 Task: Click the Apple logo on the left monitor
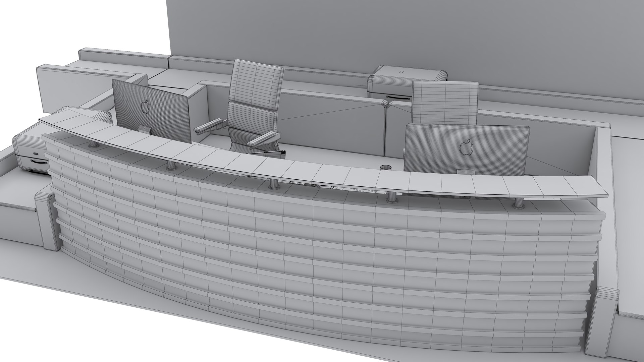(145, 106)
